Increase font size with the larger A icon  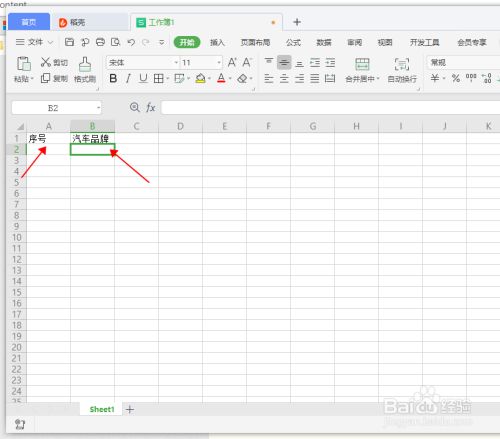coord(232,62)
